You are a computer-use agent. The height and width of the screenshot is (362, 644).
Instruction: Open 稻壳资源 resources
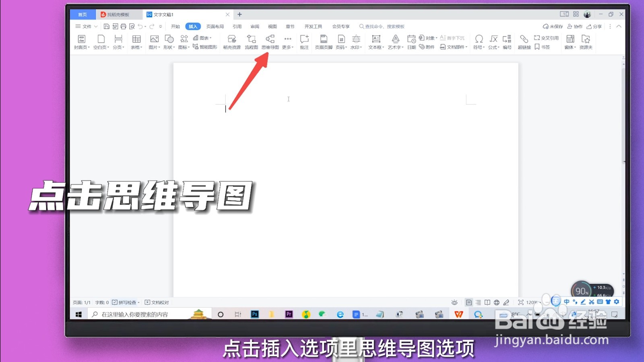tap(232, 42)
